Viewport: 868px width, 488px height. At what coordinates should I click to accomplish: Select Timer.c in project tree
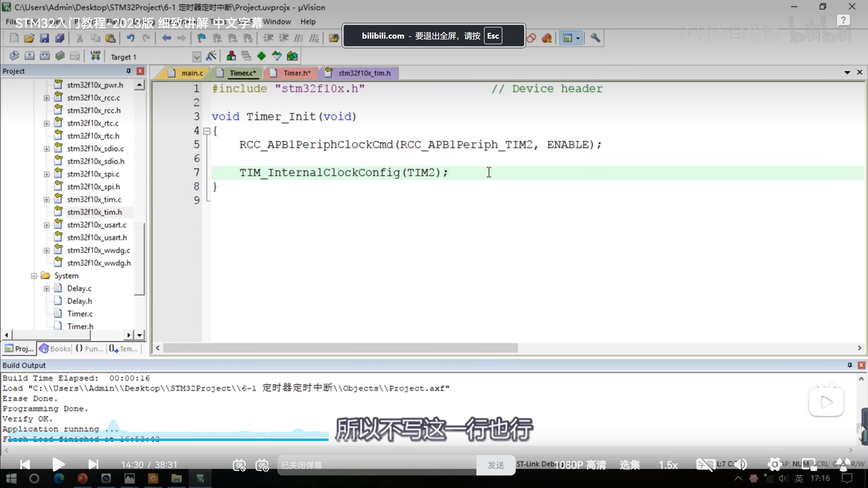point(80,314)
